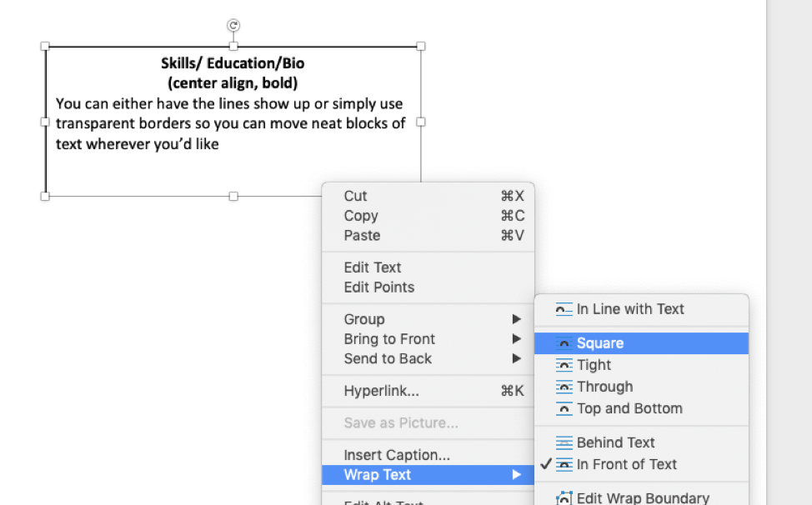The image size is (812, 505).
Task: Click the Edit Wrap Boundary icon
Action: [x=564, y=497]
